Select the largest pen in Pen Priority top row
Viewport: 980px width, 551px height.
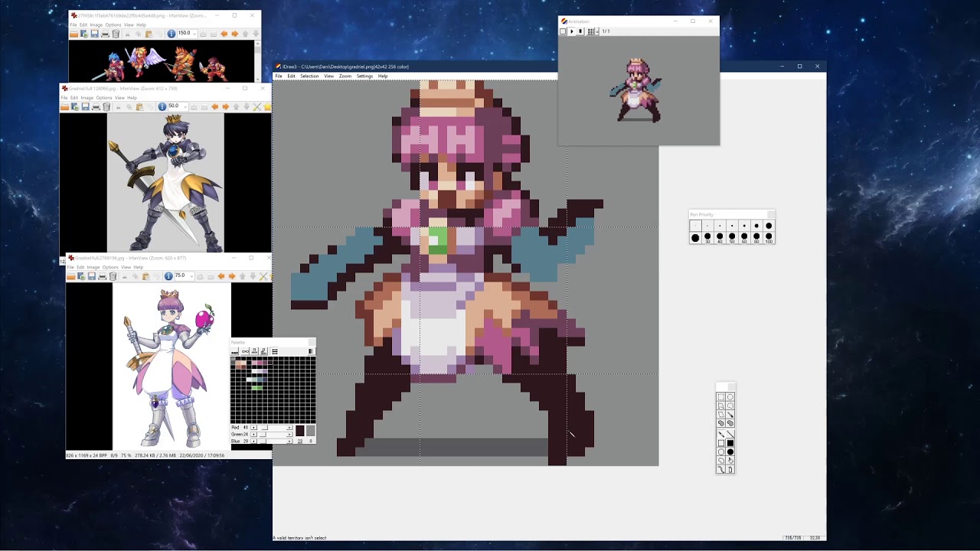[x=769, y=226]
